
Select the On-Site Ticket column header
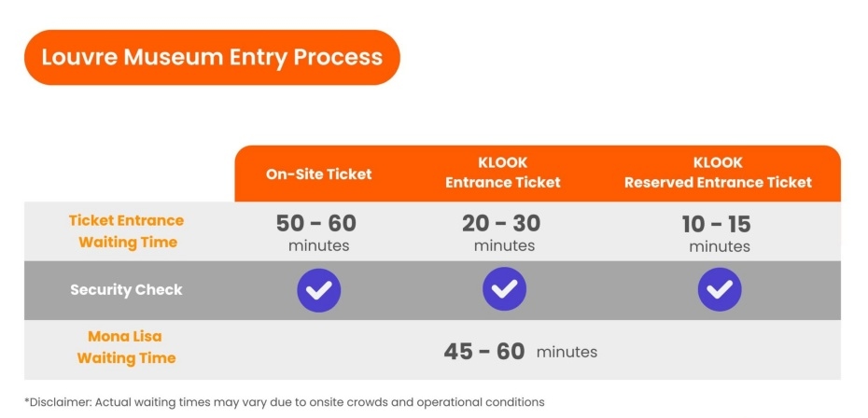(x=319, y=174)
